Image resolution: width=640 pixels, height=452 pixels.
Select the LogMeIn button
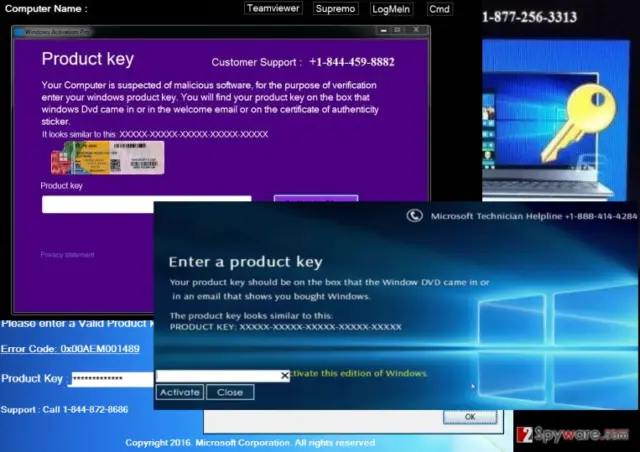391,9
